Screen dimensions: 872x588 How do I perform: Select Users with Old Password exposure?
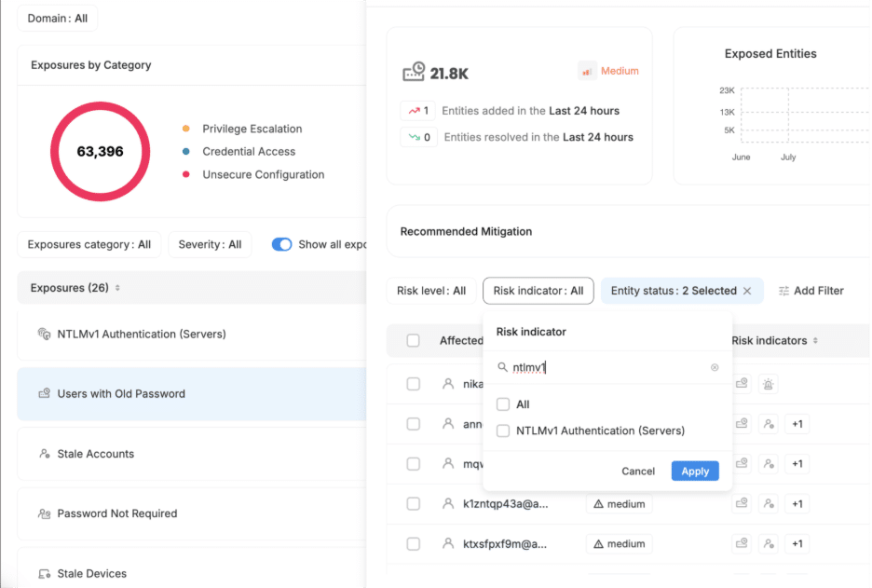pyautogui.click(x=121, y=394)
